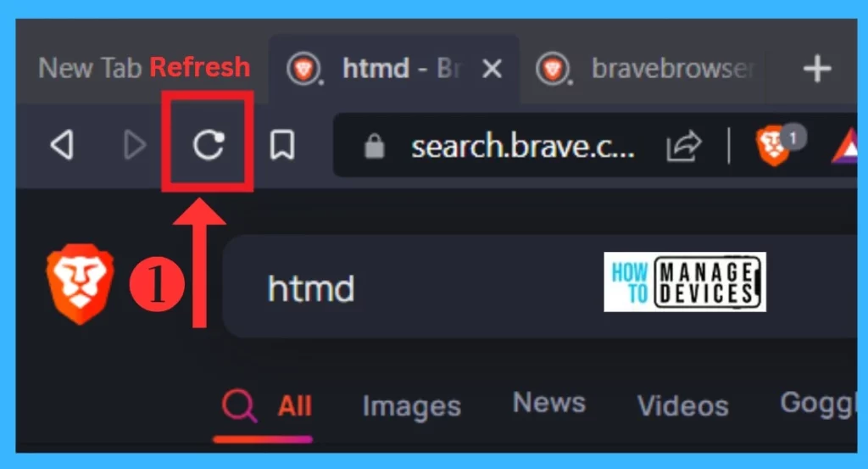Click the search.brave.com address bar
Viewport: 868px width, 469px height.
pyautogui.click(x=522, y=147)
